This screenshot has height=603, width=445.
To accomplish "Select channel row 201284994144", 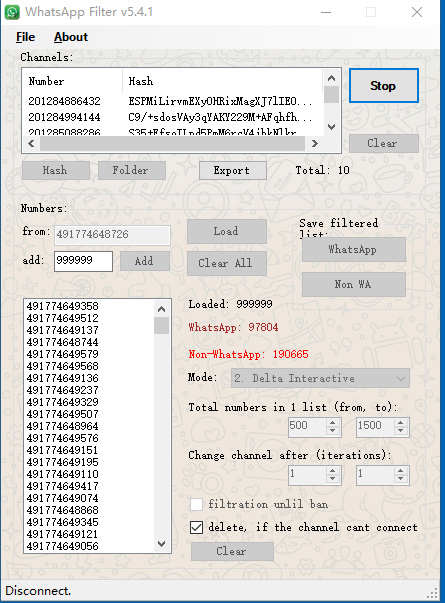I will click(64, 117).
